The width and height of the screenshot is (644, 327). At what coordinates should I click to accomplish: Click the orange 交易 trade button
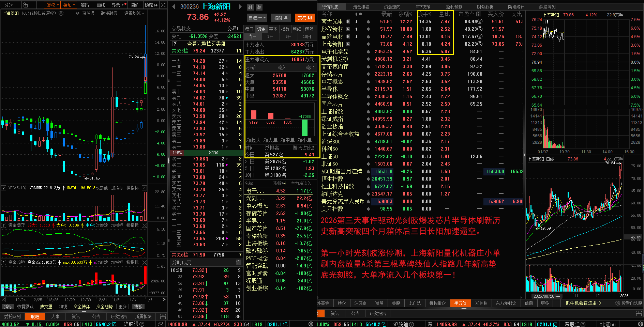click(x=305, y=17)
